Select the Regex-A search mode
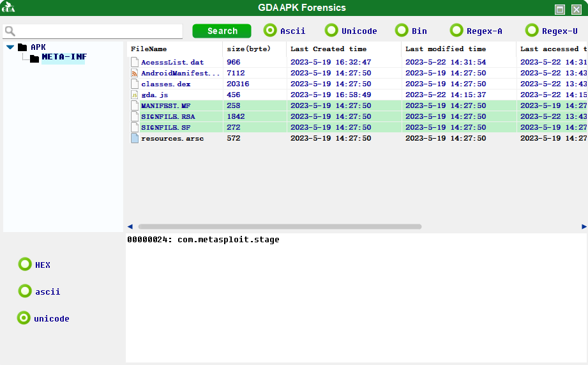This screenshot has width=588, height=365. (456, 31)
